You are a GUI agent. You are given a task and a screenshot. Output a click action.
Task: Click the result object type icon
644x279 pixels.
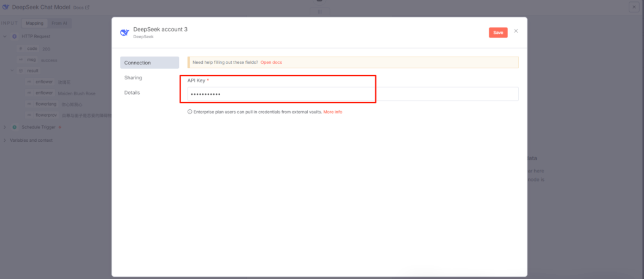[21, 70]
